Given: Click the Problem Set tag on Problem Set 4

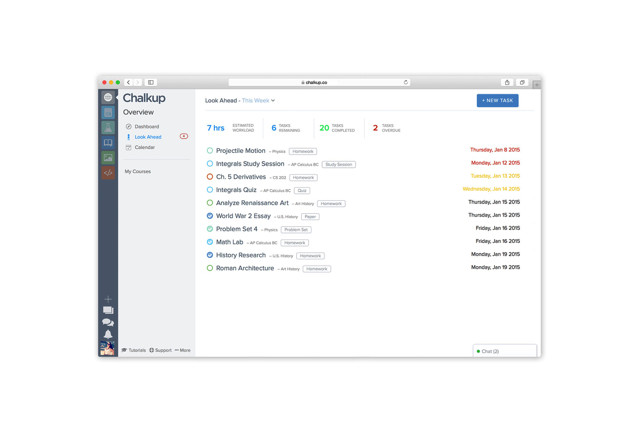Looking at the screenshot, I should click(x=296, y=230).
